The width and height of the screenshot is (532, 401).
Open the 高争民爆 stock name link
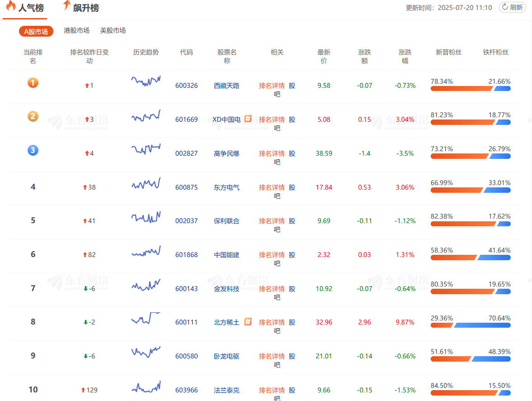[x=227, y=153]
